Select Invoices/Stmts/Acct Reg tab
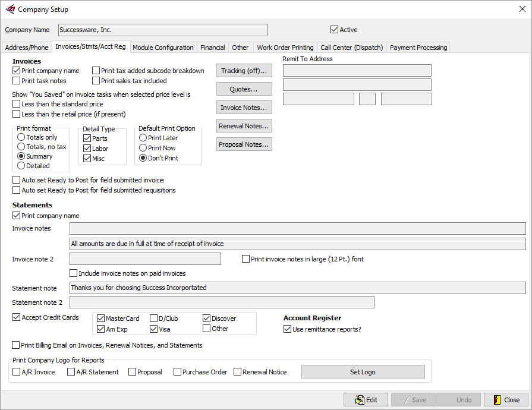Screen dimensions: 532x410 pos(90,46)
